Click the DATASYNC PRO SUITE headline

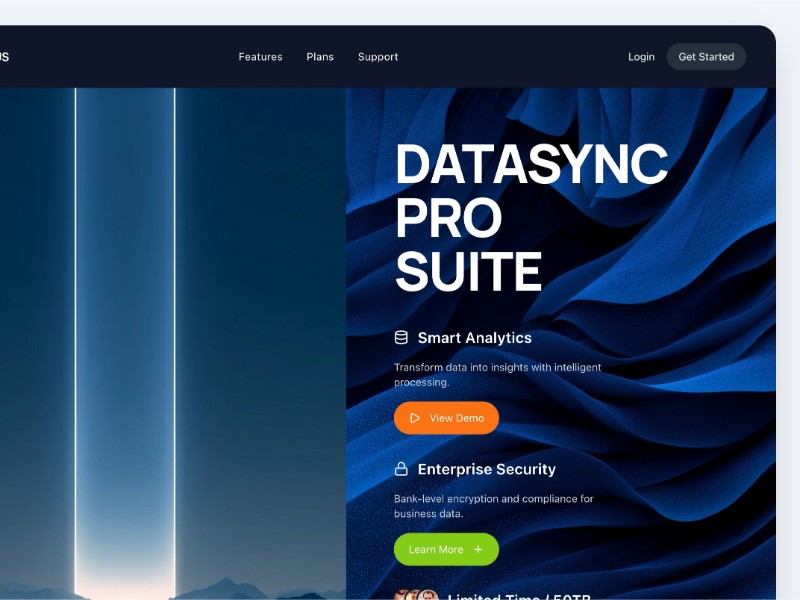pos(532,217)
